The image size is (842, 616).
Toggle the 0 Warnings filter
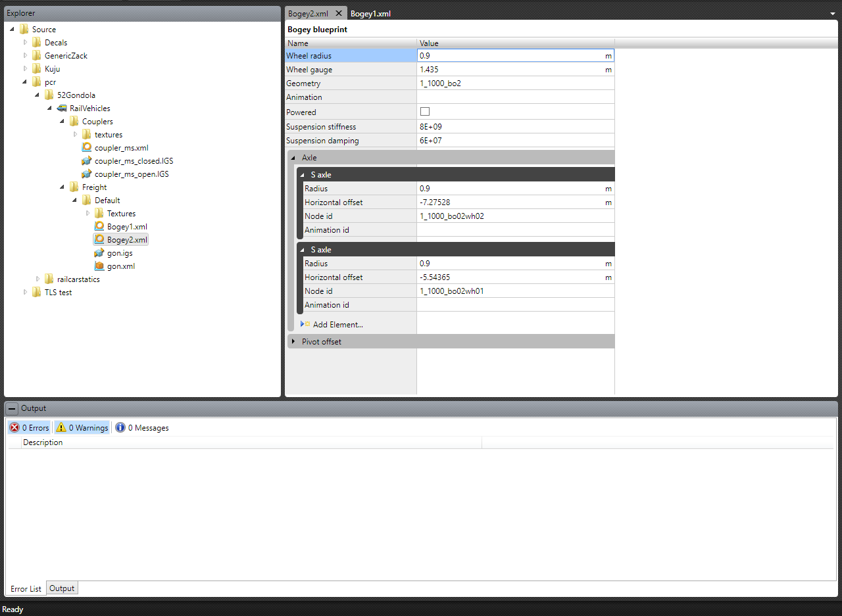click(x=82, y=427)
